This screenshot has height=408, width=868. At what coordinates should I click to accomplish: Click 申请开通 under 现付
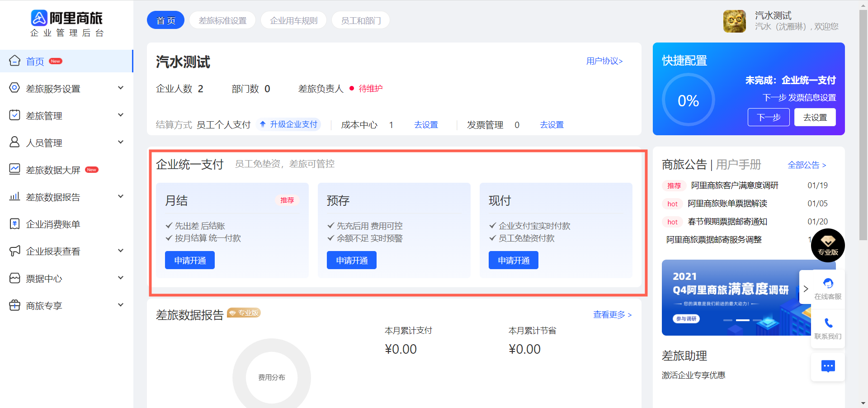(514, 260)
